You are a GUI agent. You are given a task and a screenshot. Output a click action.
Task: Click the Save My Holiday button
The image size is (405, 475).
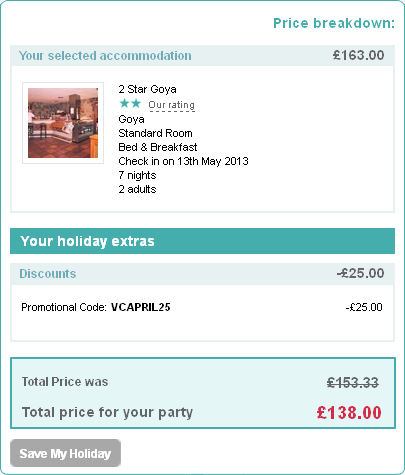tap(65, 453)
